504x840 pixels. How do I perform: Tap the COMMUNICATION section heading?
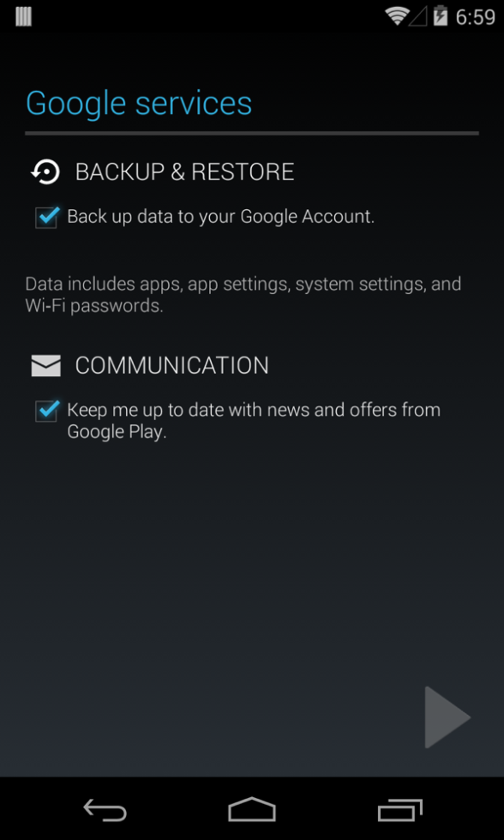[x=172, y=365]
